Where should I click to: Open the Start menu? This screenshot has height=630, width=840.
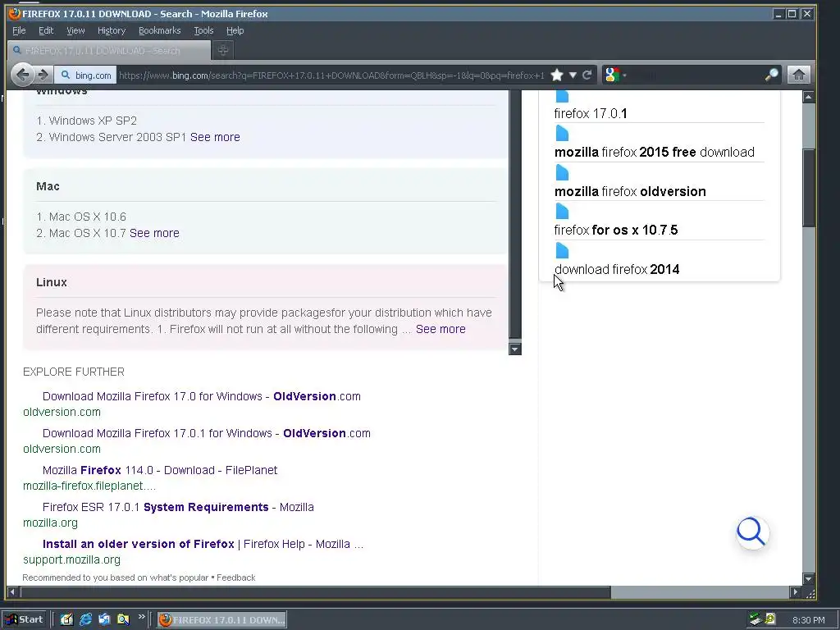click(x=24, y=619)
